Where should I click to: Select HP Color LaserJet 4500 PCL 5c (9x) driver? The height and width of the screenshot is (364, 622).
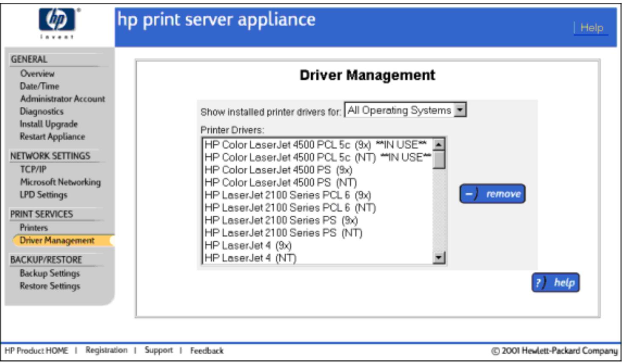pyautogui.click(x=317, y=145)
